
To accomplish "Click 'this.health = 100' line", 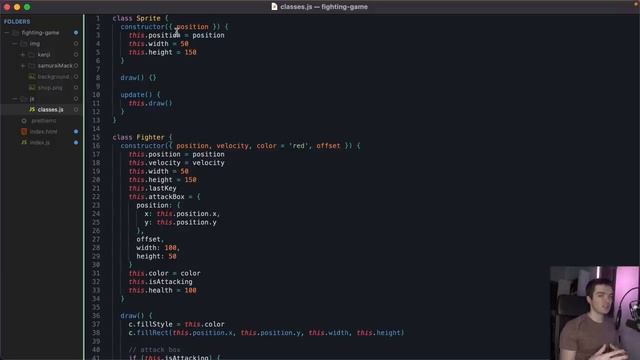I will click(x=162, y=291).
